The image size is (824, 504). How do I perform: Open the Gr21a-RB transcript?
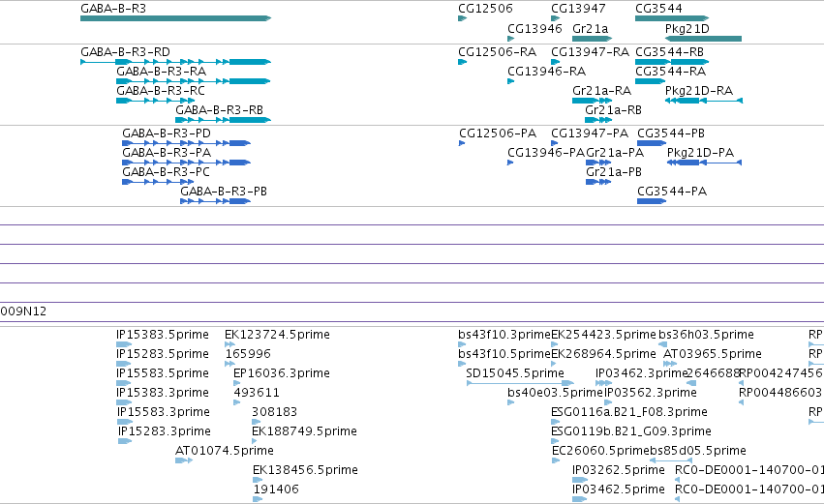tap(598, 120)
